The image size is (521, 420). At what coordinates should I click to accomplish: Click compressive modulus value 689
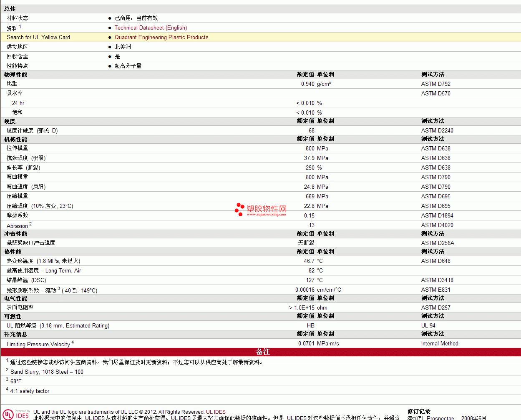pos(310,196)
